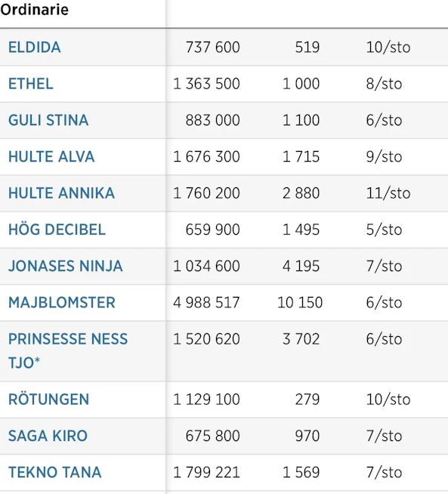Open the TEKNO TANA link

(55, 473)
